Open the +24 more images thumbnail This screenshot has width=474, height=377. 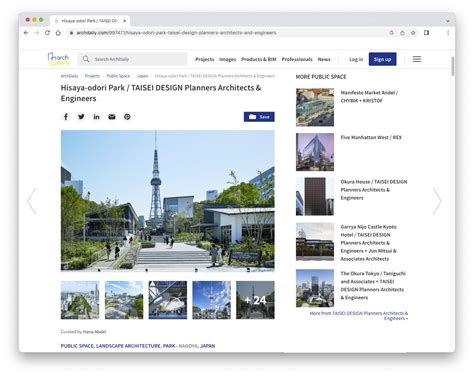(255, 300)
